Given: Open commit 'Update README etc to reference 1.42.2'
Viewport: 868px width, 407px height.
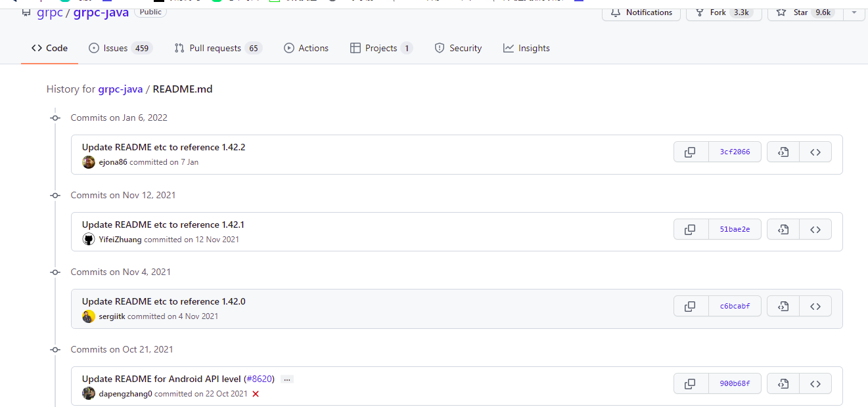Looking at the screenshot, I should 164,147.
